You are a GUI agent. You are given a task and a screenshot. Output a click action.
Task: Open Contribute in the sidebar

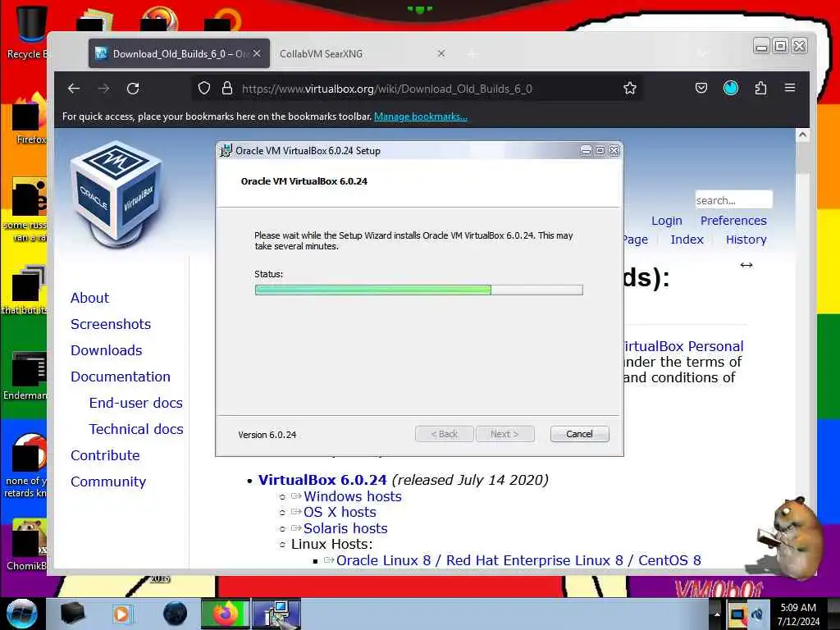(x=105, y=455)
